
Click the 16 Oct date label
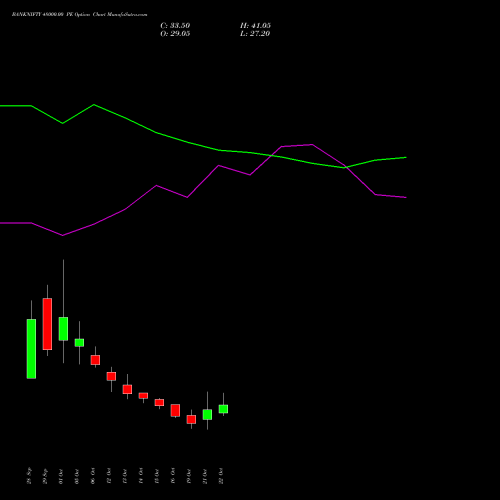pos(173,476)
